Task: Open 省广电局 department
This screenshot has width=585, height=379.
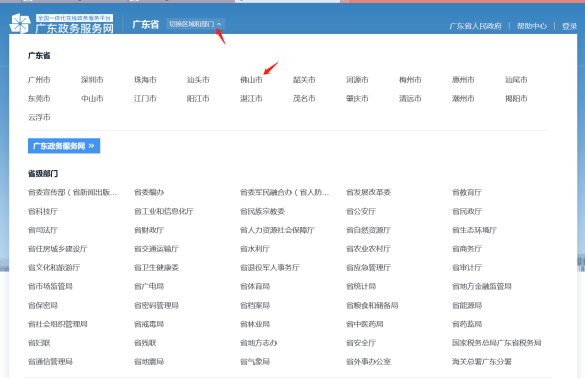Action: click(x=149, y=286)
